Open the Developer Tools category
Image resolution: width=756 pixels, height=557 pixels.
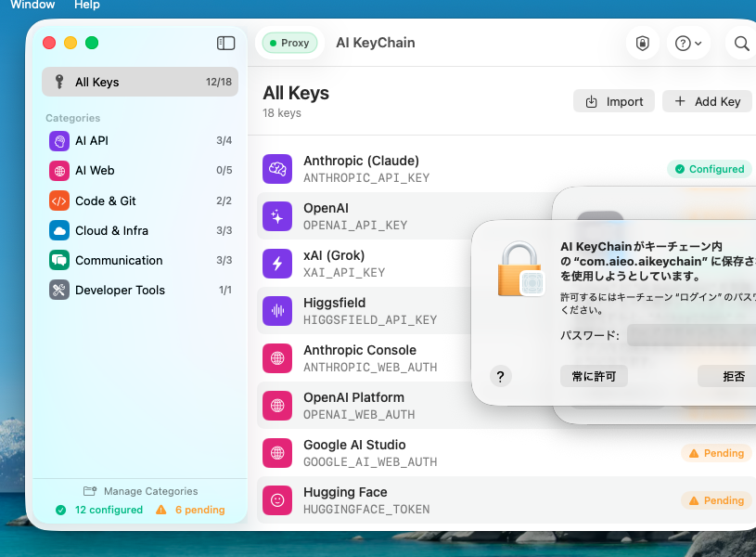pyautogui.click(x=139, y=290)
